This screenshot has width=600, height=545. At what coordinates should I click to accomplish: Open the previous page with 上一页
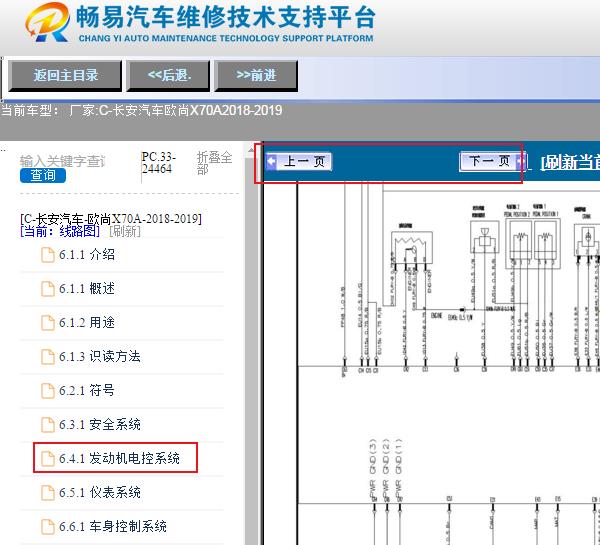pos(299,162)
